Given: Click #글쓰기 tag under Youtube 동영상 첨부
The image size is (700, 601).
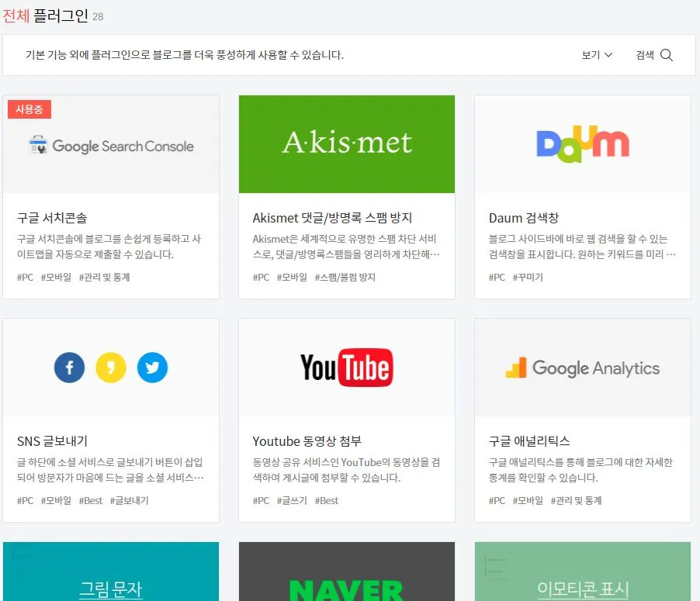Looking at the screenshot, I should pyautogui.click(x=292, y=501).
